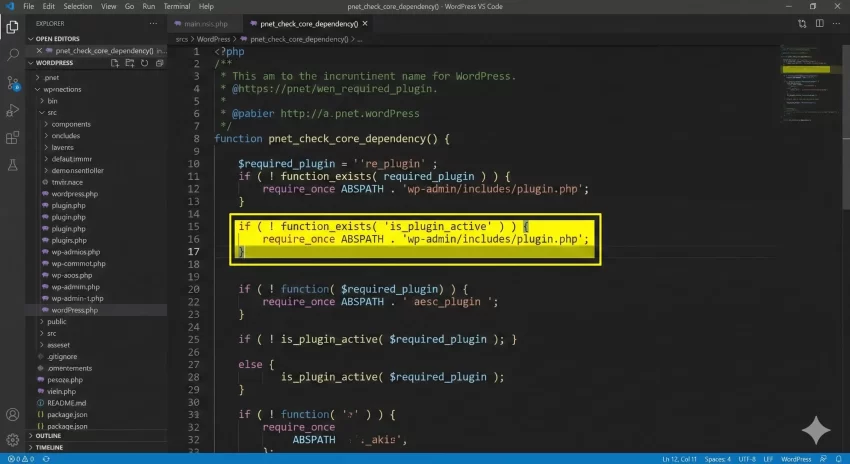Click WordPress breadcrumb in editor path
The image size is (850, 464).
[213, 39]
